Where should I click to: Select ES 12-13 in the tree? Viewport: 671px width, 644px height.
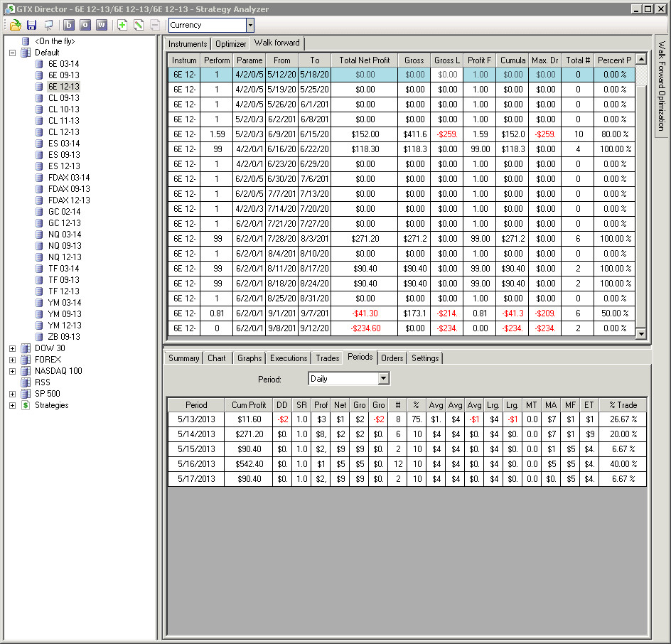click(x=64, y=166)
